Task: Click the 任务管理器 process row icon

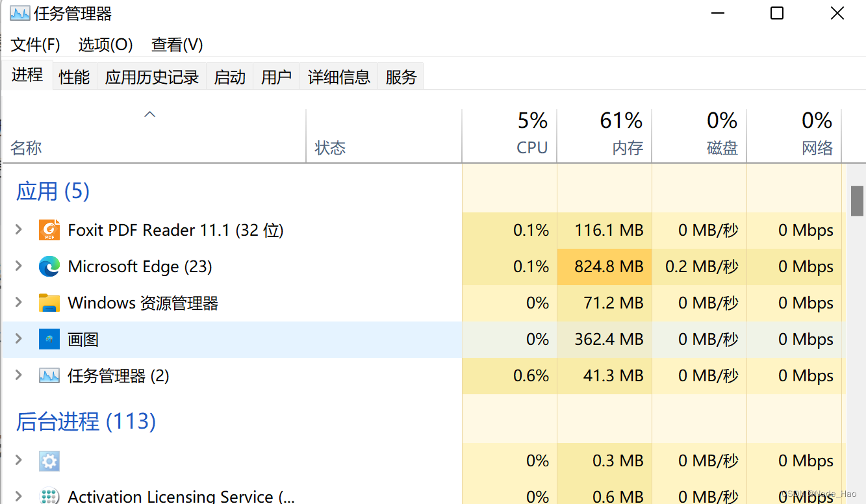Action: coord(49,376)
